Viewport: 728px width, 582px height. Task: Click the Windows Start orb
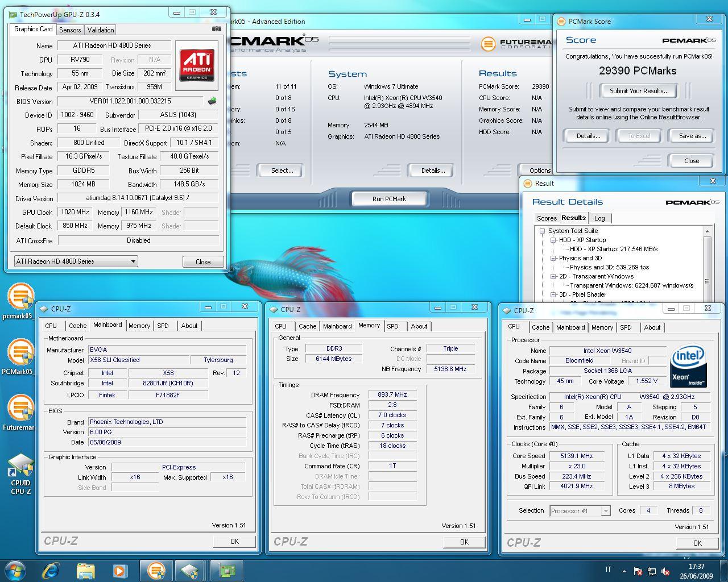[x=15, y=570]
